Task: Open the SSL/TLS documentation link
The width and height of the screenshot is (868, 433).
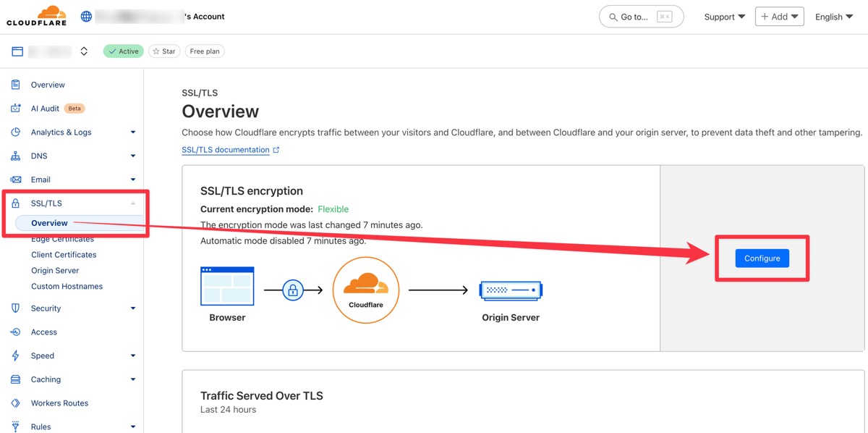Action: pyautogui.click(x=226, y=150)
